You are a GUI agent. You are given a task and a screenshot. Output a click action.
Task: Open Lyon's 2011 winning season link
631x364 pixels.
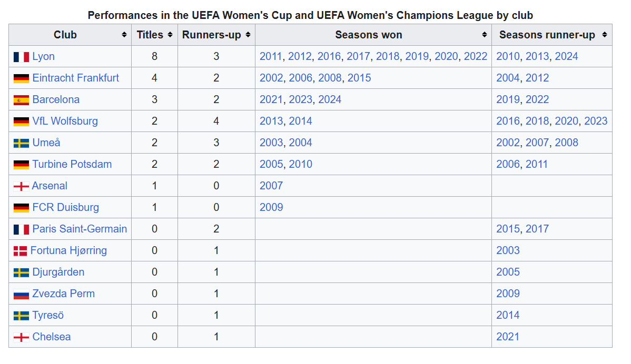[271, 56]
